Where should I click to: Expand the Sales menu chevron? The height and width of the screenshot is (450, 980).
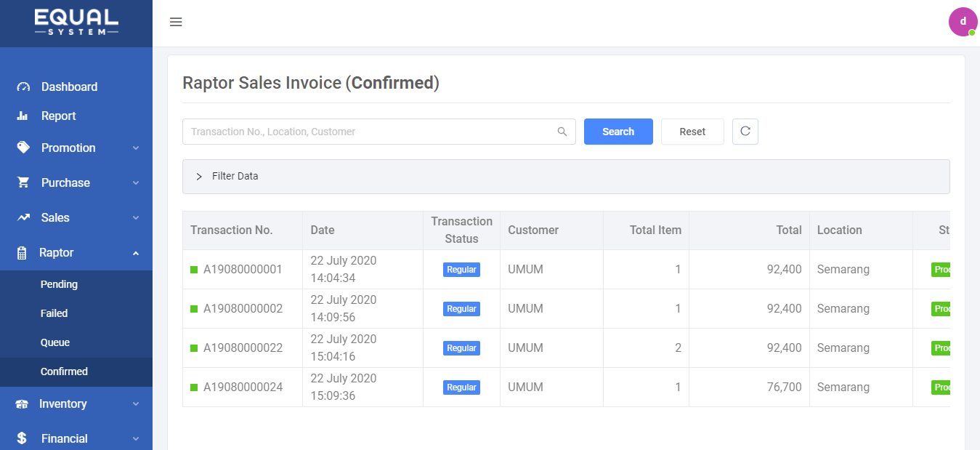pyautogui.click(x=135, y=218)
